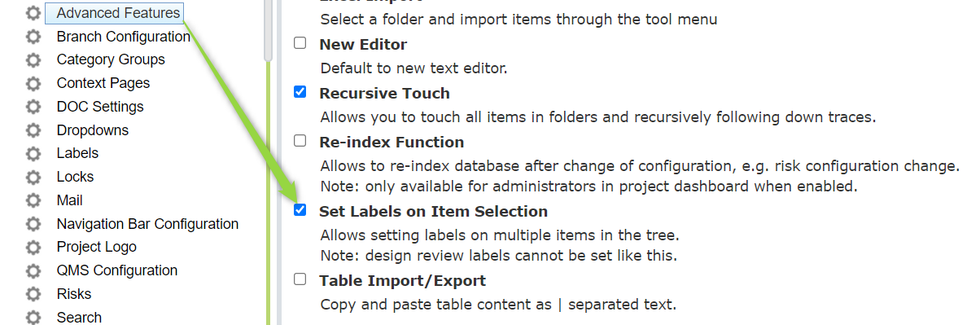Click gear icon beside Project Logo
This screenshot has height=325, width=980.
tap(33, 248)
